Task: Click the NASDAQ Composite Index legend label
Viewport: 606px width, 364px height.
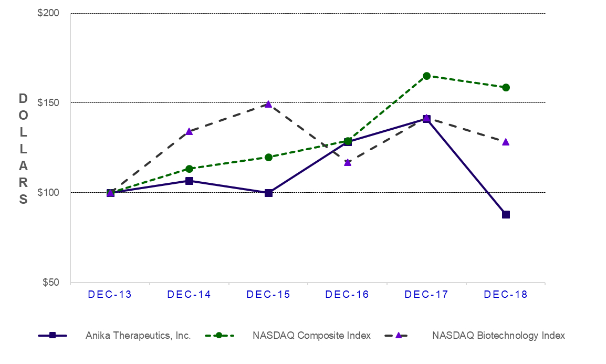Action: 311,336
